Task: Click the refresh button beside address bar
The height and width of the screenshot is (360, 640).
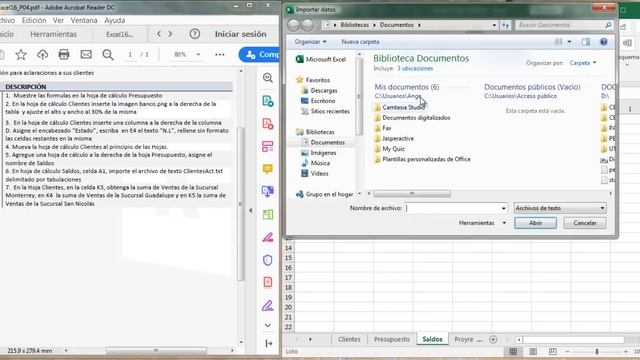Action: (506, 25)
